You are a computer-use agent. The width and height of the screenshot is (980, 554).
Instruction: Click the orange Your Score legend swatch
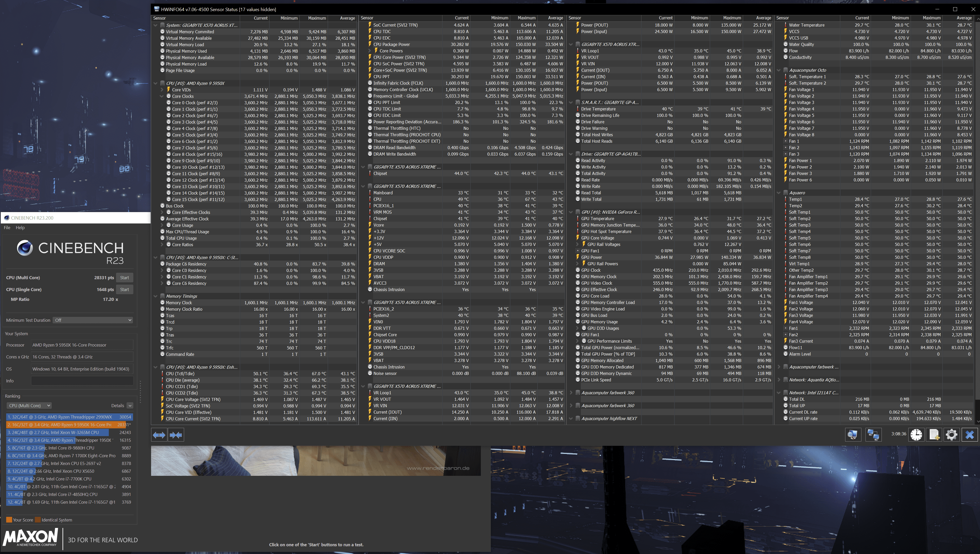click(9, 520)
